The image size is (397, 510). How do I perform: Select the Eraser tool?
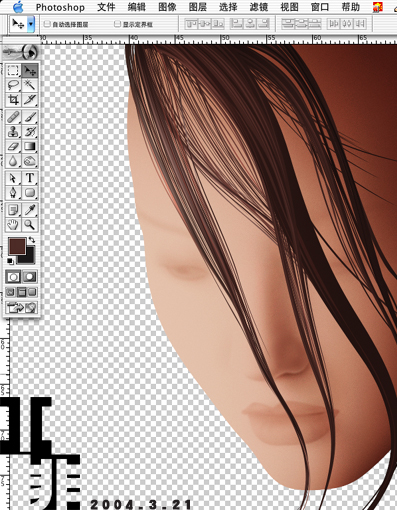pos(13,146)
